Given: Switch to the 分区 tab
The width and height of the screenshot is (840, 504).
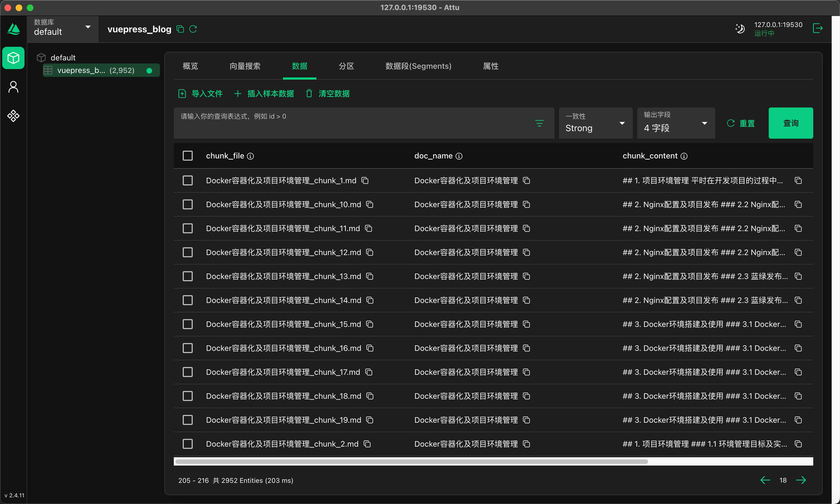Looking at the screenshot, I should click(x=346, y=66).
